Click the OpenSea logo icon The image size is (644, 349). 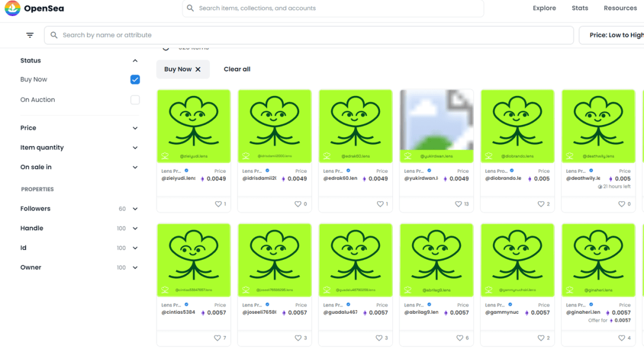pyautogui.click(x=12, y=8)
